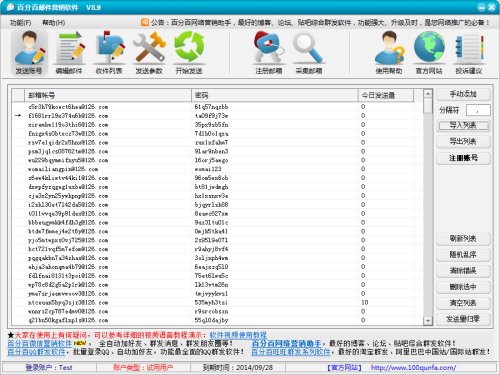Open the 软件视频使用教程 link

(238, 335)
